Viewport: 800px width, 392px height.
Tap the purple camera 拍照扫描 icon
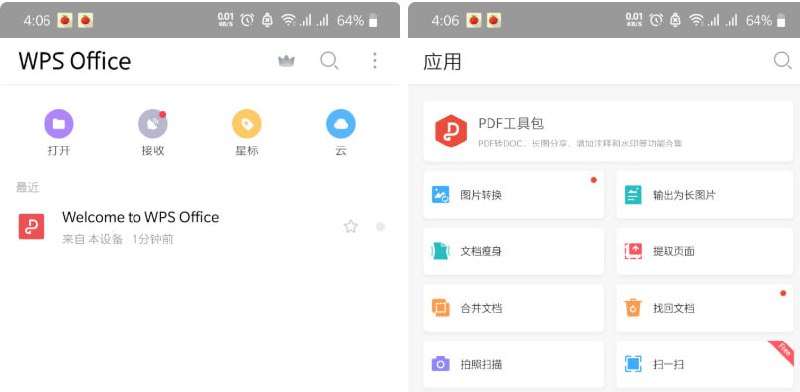pyautogui.click(x=440, y=364)
